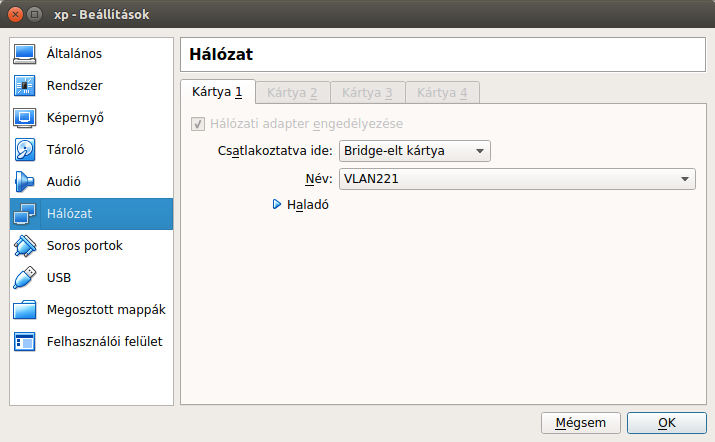The image size is (715, 442).
Task: Select the Rendszer chip icon
Action: pyautogui.click(x=25, y=86)
